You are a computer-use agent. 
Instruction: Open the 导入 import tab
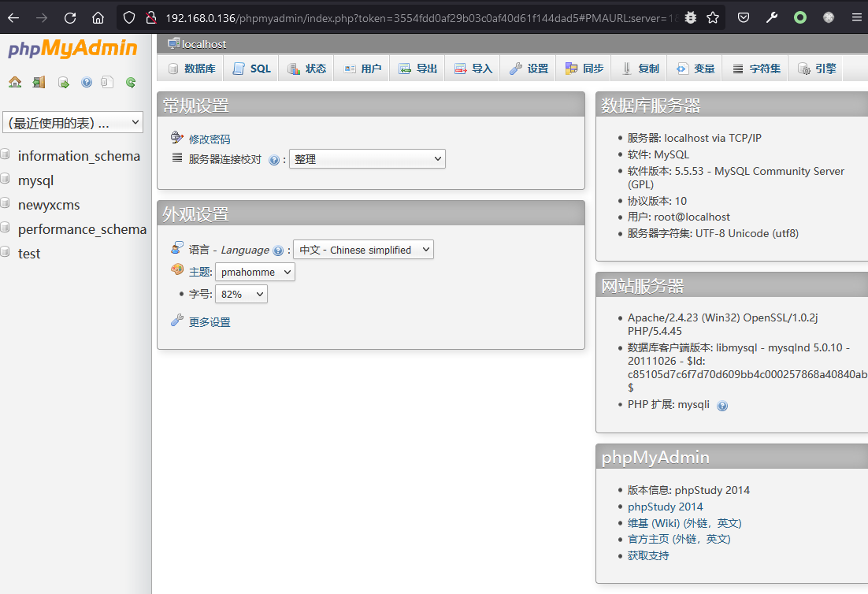(x=473, y=69)
